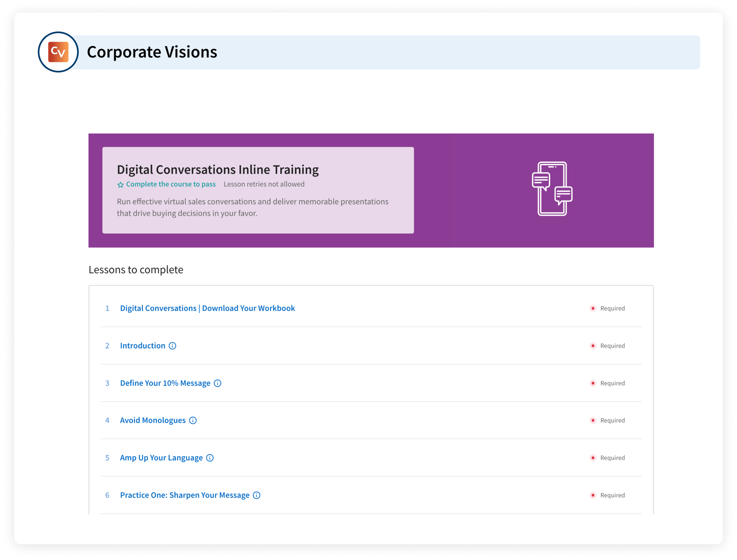Open the Introduction lesson
Image resolution: width=737 pixels, height=560 pixels.
(x=143, y=346)
